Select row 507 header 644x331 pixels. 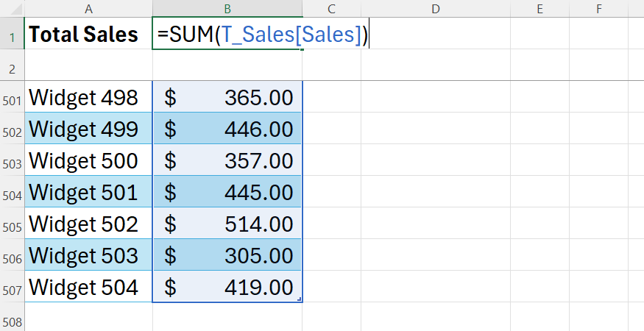[12, 287]
